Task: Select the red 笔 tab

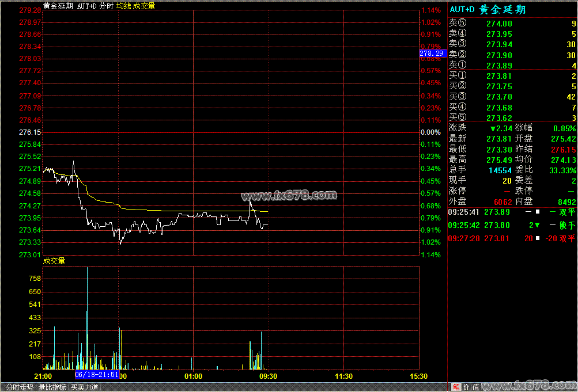Action: pos(455,387)
